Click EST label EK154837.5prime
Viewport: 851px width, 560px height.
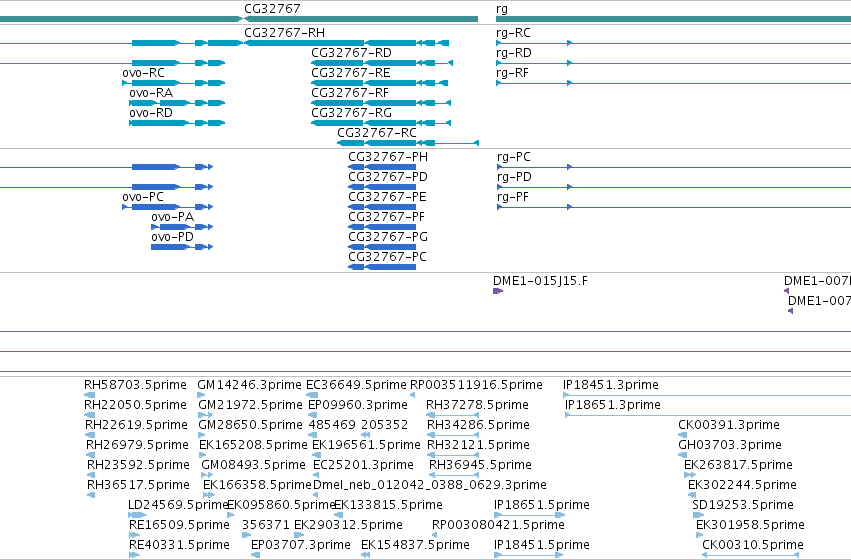(415, 545)
